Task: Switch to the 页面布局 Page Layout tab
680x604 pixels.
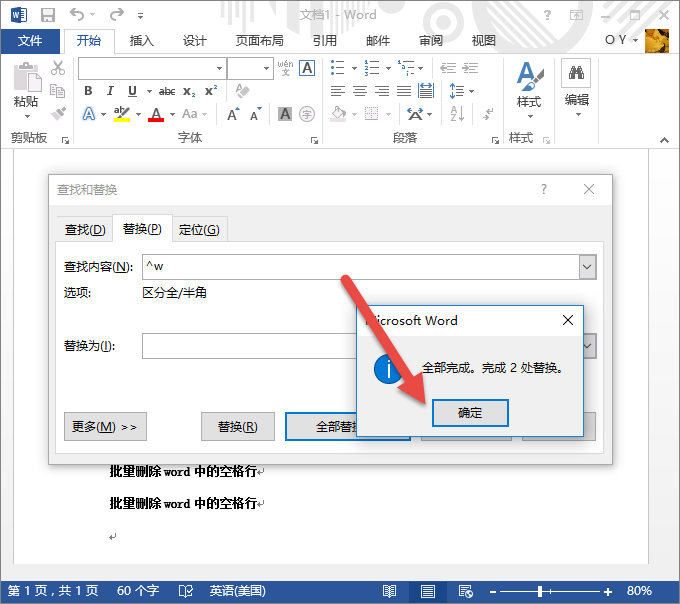Action: [260, 41]
